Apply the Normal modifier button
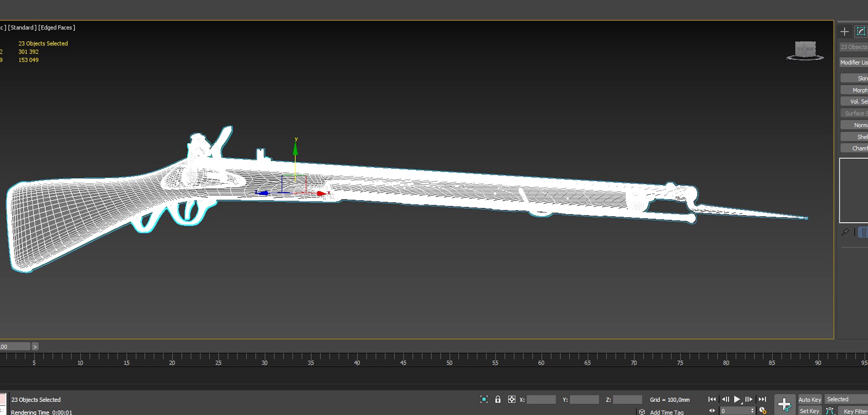Screen dimensions: 868x415 tap(854, 125)
